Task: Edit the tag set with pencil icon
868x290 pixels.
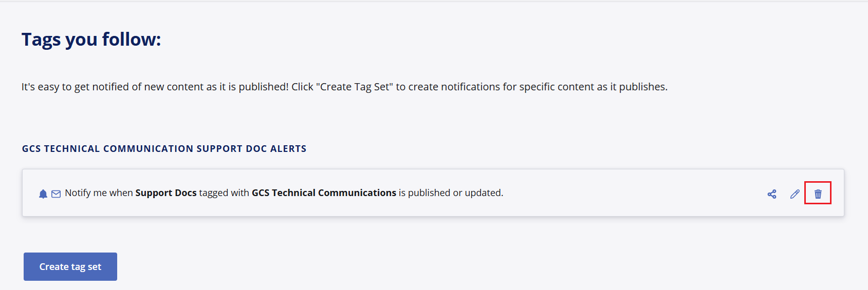Action: tap(795, 194)
